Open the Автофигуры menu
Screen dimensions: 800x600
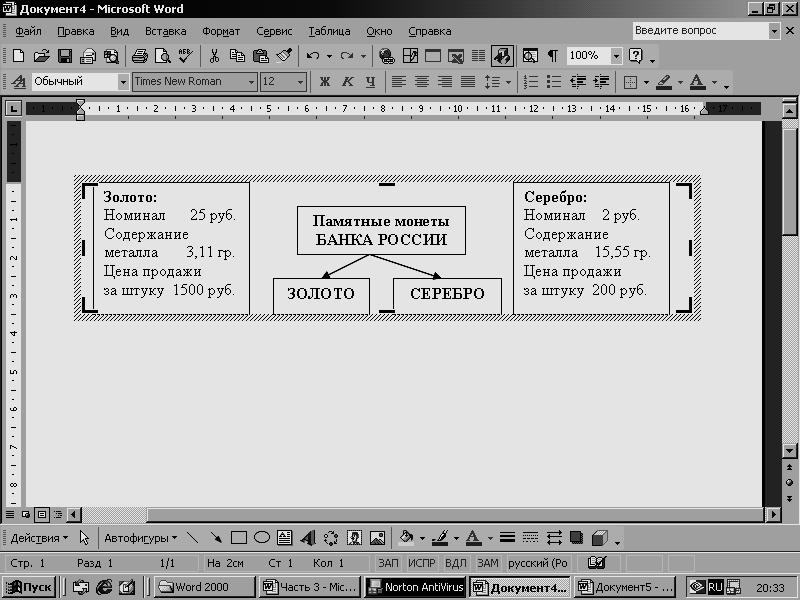point(140,538)
